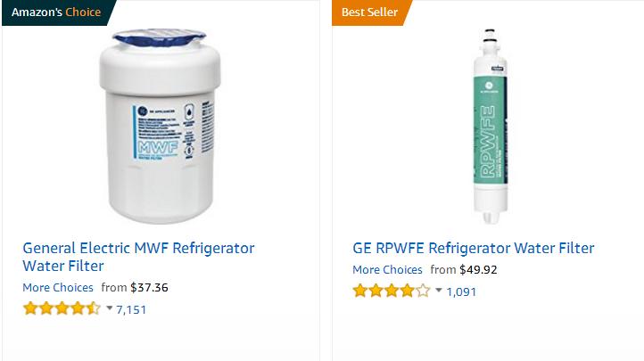This screenshot has width=644, height=361.
Task: Click the first gold star of MWF rating
Action: tap(30, 308)
